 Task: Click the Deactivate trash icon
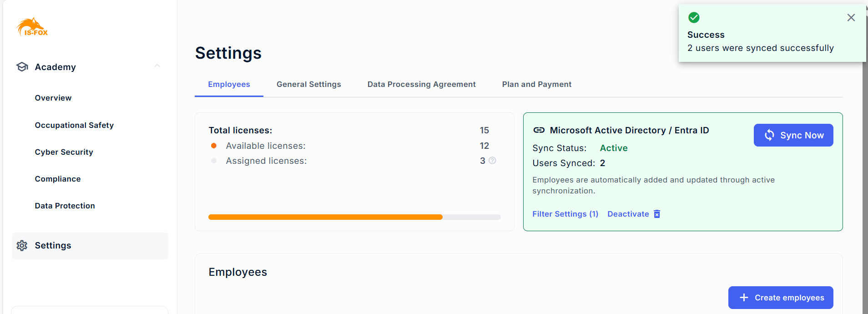[x=657, y=214]
